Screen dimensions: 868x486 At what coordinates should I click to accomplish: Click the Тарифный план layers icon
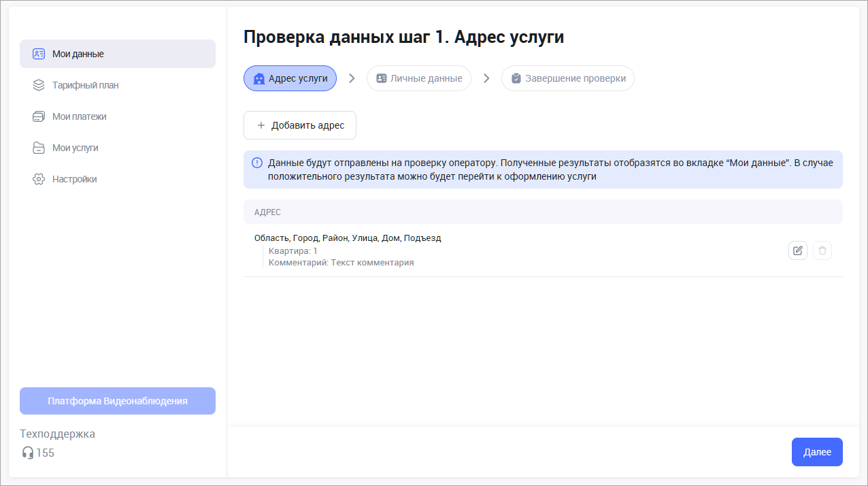click(39, 85)
